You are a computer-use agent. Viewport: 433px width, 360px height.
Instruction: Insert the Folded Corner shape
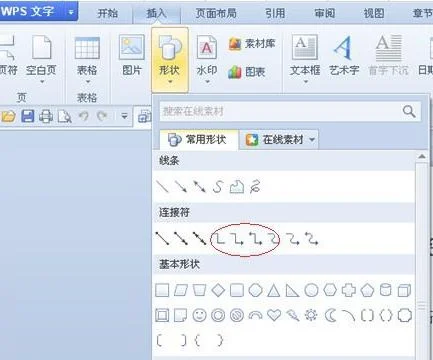click(180, 315)
